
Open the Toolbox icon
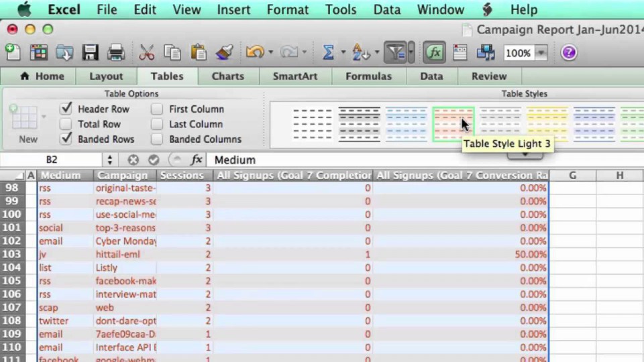pyautogui.click(x=460, y=52)
